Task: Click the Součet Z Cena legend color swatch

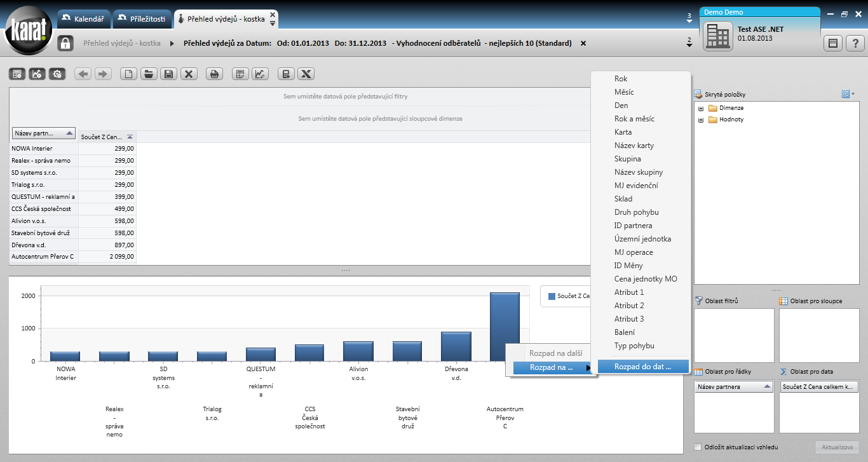Action: 552,296
